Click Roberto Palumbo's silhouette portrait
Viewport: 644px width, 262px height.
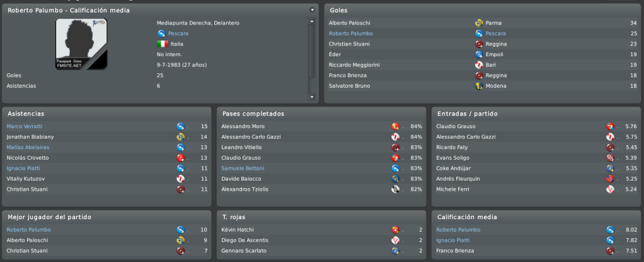click(x=81, y=44)
